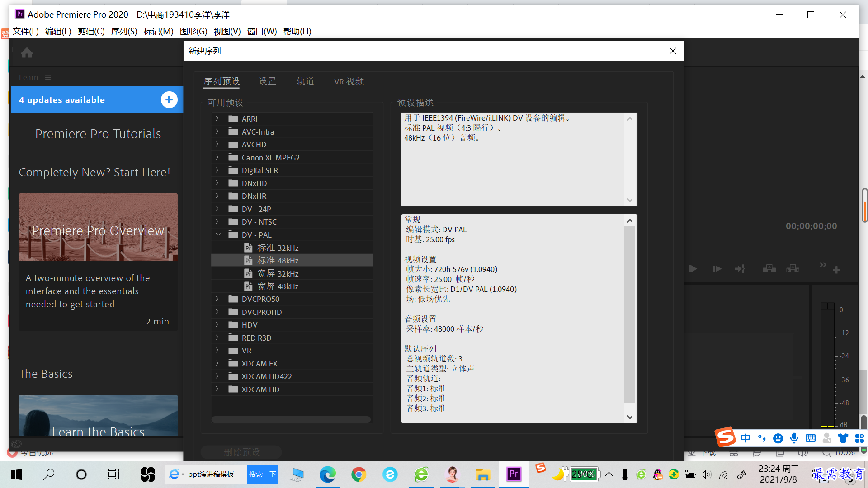
Task: Open the Windows Start menu
Action: point(16,474)
